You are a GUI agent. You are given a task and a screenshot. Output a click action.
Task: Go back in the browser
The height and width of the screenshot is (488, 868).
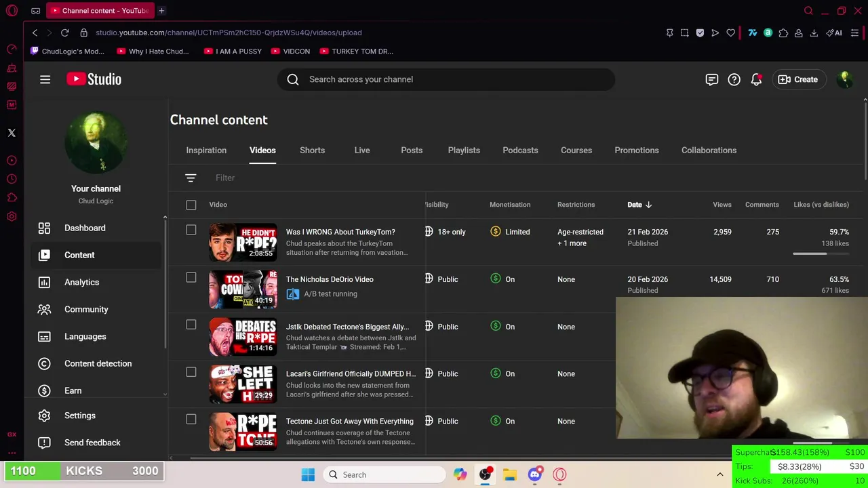(x=35, y=33)
